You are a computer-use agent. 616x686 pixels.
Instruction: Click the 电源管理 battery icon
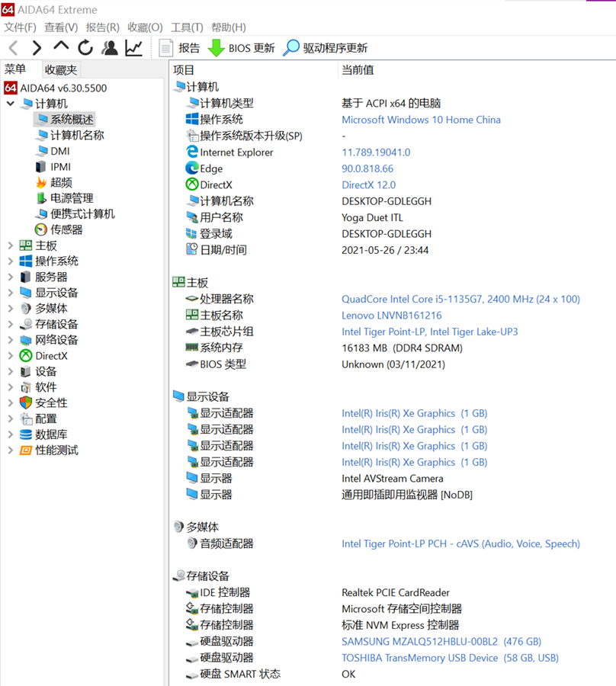(41, 198)
